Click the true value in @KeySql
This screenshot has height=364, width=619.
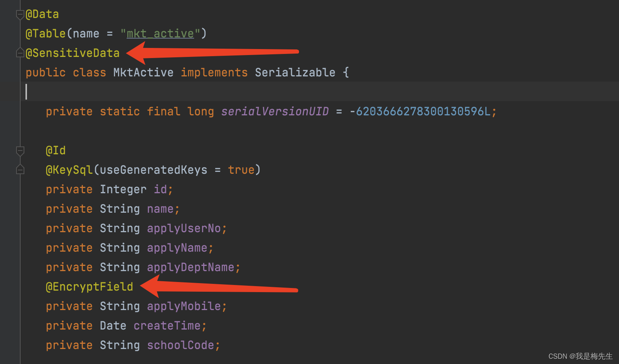[241, 170]
